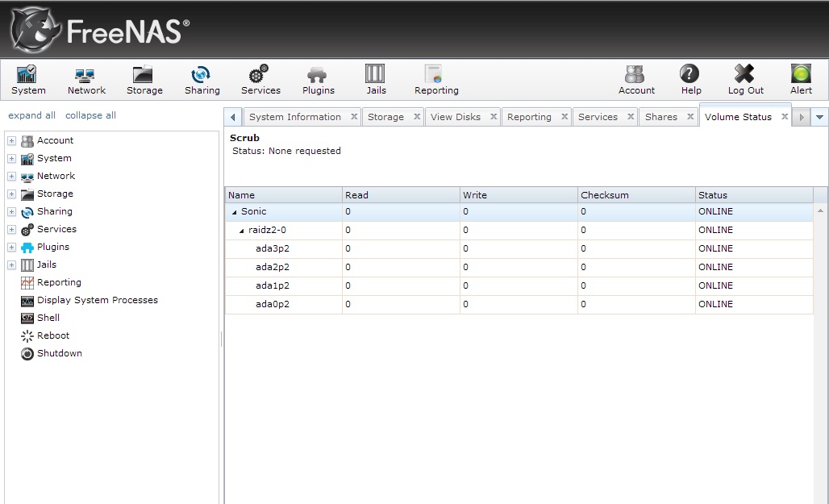Sort by the Checksum column header
This screenshot has height=504, width=829.
point(636,195)
